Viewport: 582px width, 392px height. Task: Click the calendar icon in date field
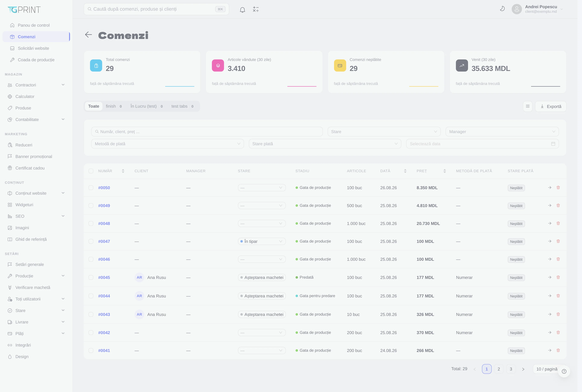[x=553, y=144]
